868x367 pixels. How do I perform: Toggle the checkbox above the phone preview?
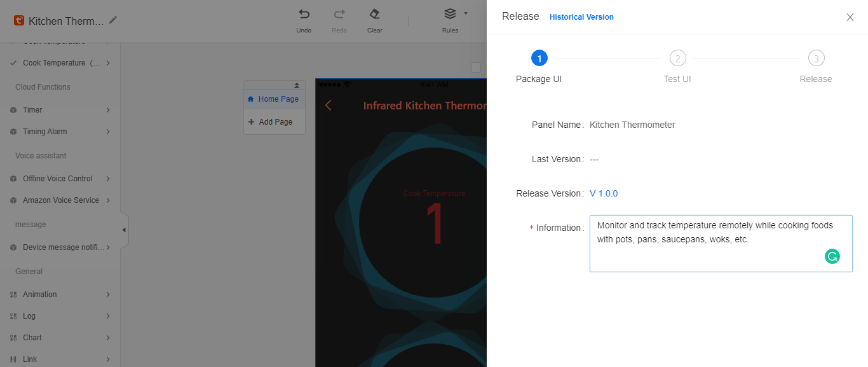[x=475, y=67]
